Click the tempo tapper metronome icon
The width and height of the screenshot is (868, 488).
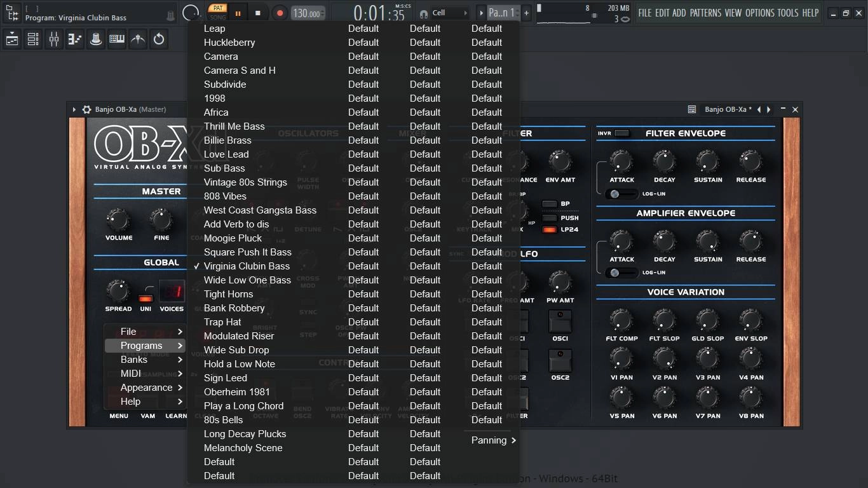(x=138, y=39)
